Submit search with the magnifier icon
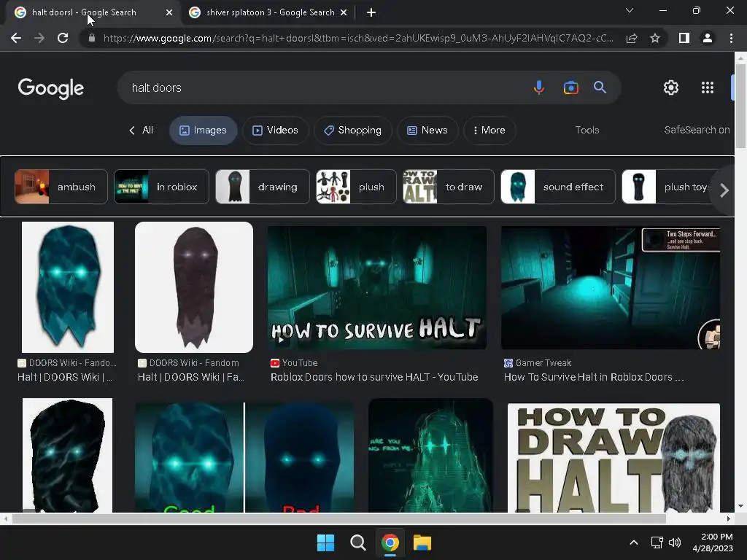 (600, 87)
